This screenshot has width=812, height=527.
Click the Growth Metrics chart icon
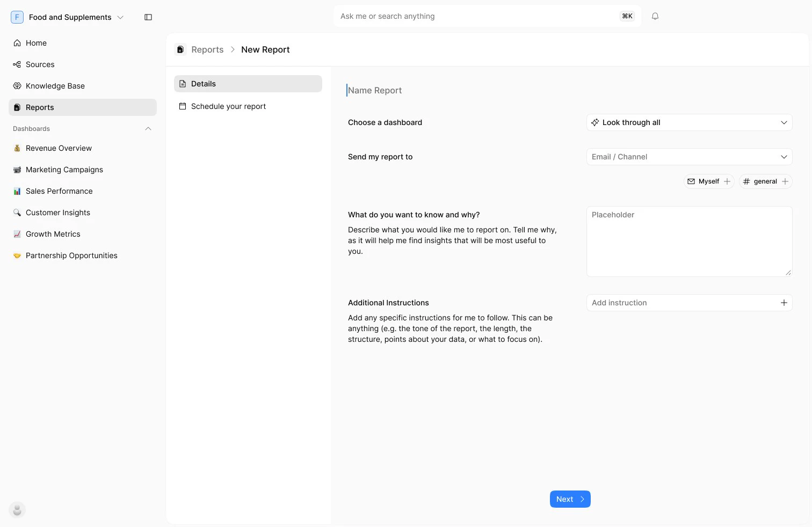17,234
